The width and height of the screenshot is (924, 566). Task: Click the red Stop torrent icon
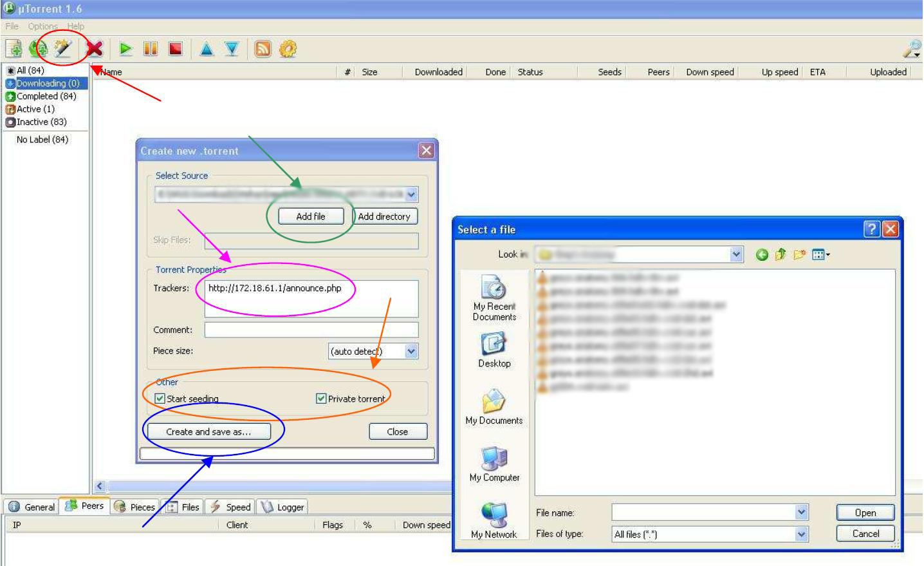tap(175, 49)
